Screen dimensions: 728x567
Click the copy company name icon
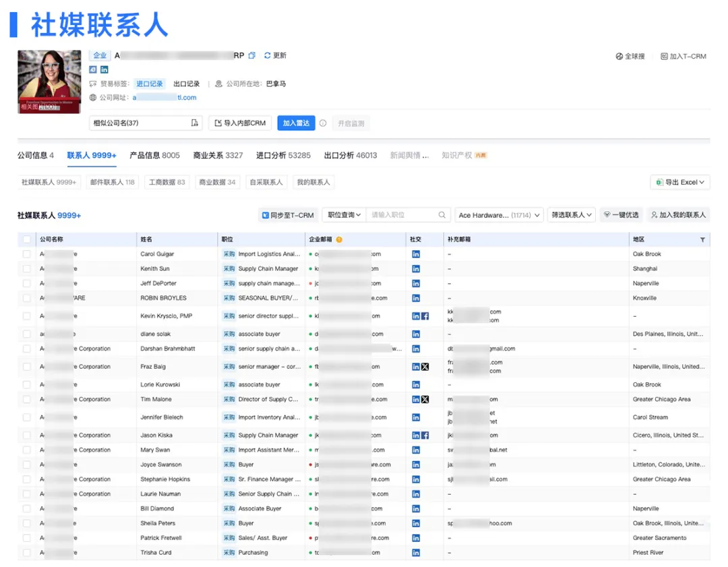[x=251, y=55]
